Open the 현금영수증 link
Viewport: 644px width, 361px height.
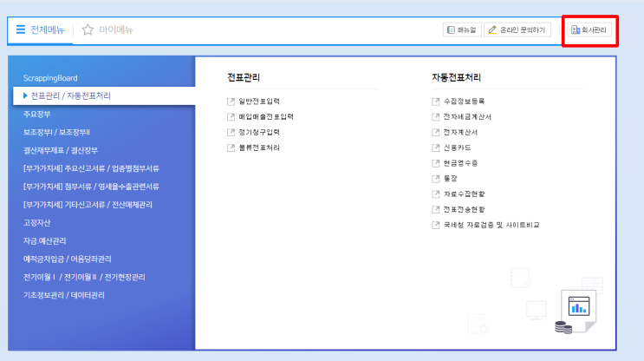coord(460,163)
